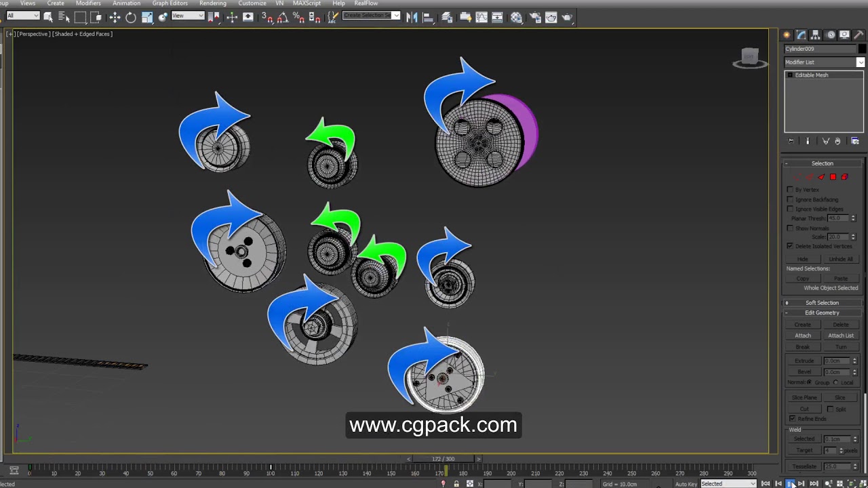Click the Attach List button
Image resolution: width=868 pixels, height=488 pixels.
tap(841, 335)
